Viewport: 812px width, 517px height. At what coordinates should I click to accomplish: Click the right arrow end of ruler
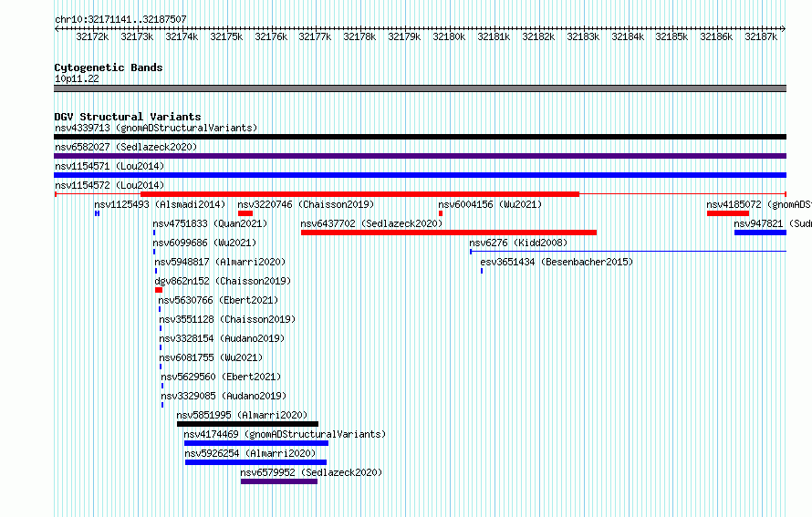pos(784,29)
